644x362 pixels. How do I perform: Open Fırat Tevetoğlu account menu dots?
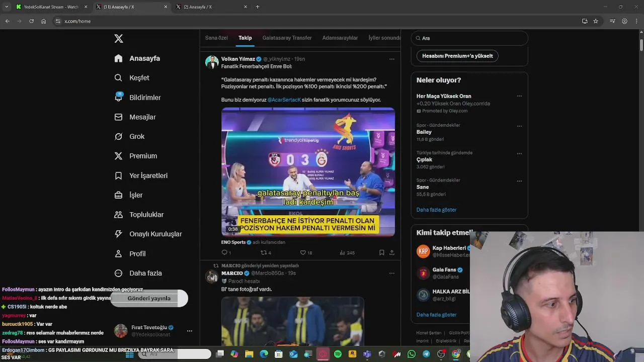(x=190, y=331)
